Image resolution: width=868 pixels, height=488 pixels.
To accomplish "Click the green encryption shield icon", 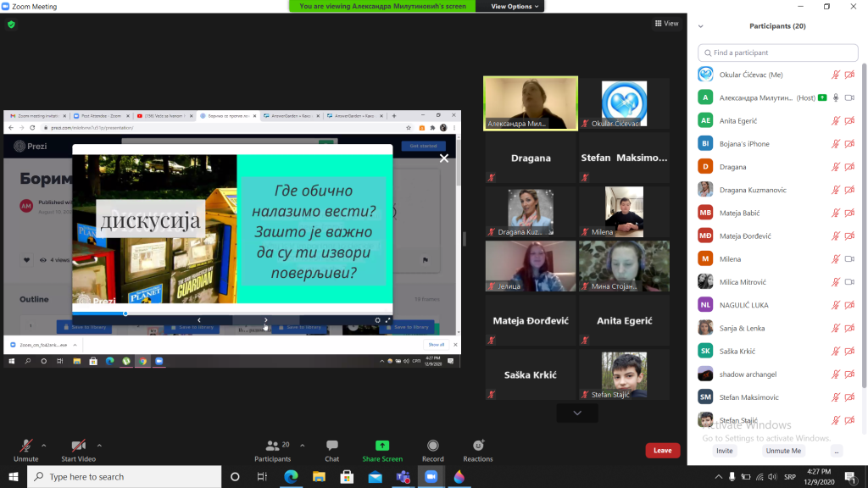I will (11, 25).
